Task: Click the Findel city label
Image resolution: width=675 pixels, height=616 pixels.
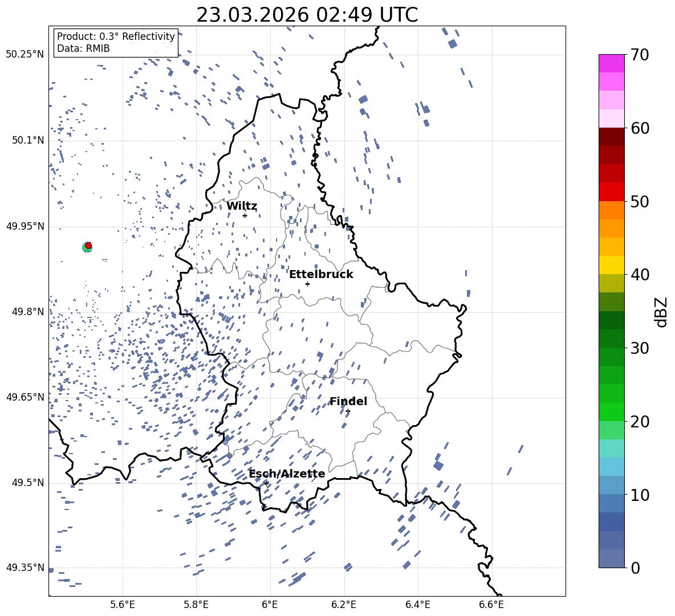Action: point(348,401)
